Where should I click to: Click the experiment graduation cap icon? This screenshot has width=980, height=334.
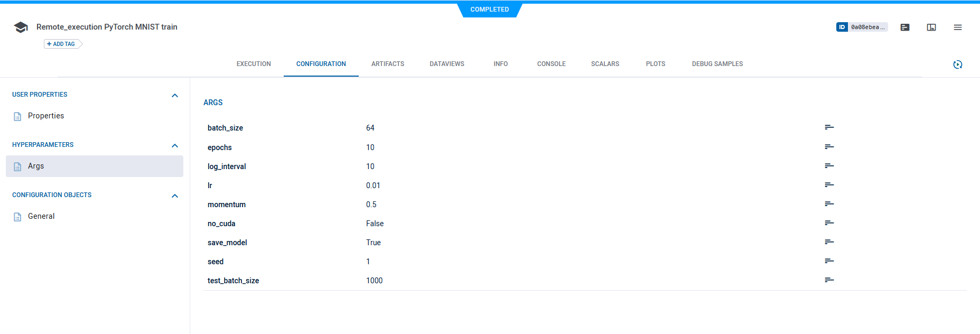click(21, 27)
